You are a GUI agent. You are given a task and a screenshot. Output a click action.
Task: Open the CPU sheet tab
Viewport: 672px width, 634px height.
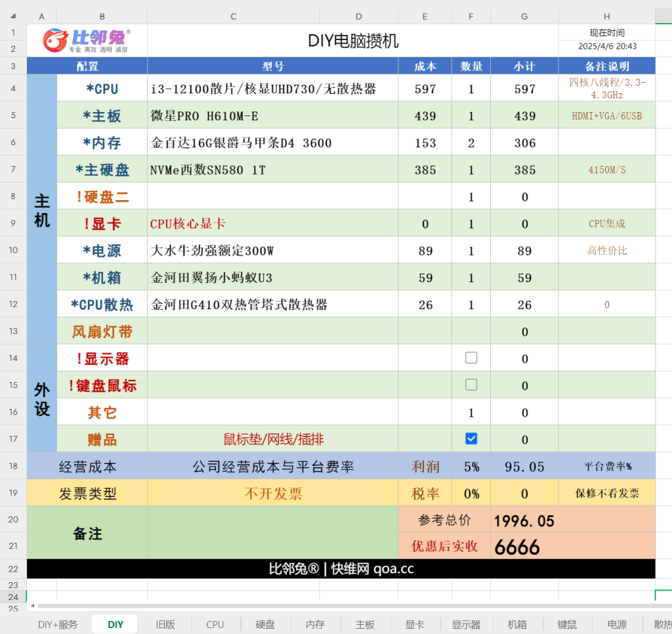pos(215,625)
